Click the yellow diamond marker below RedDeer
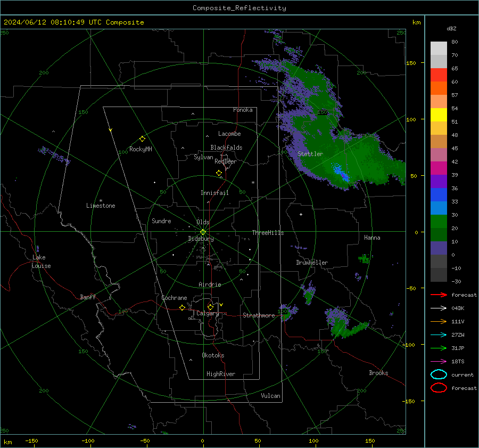The image size is (479, 448). click(219, 173)
